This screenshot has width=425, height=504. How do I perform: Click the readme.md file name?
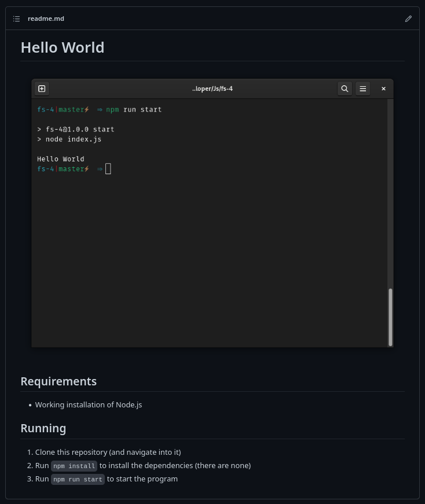click(46, 19)
